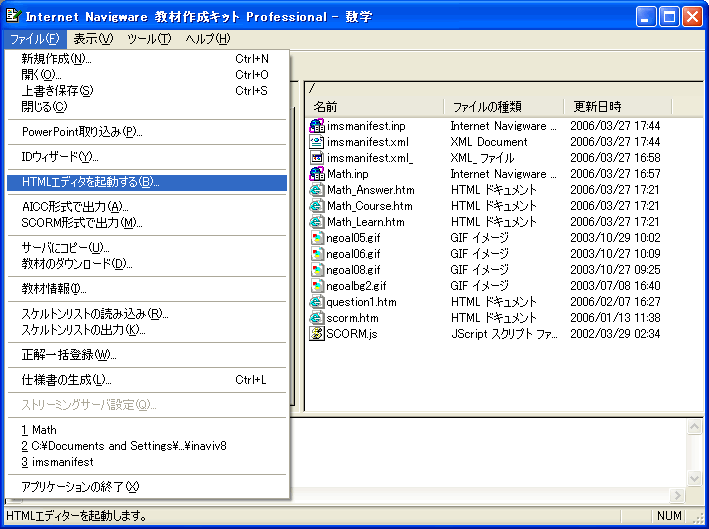Choose SCORM形式で出力(M) menu item
Screen dimensions: 709x529
tap(147, 223)
